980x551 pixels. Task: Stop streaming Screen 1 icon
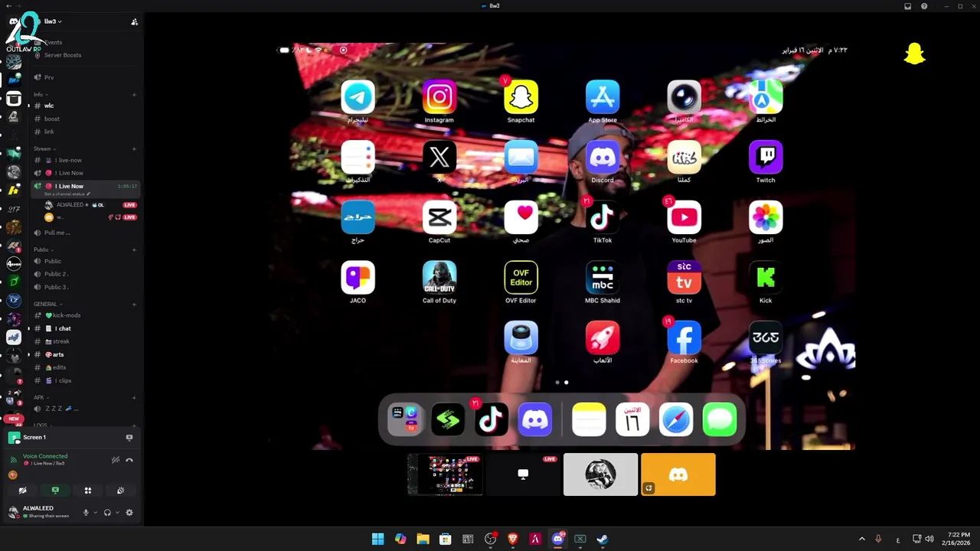pos(129,438)
